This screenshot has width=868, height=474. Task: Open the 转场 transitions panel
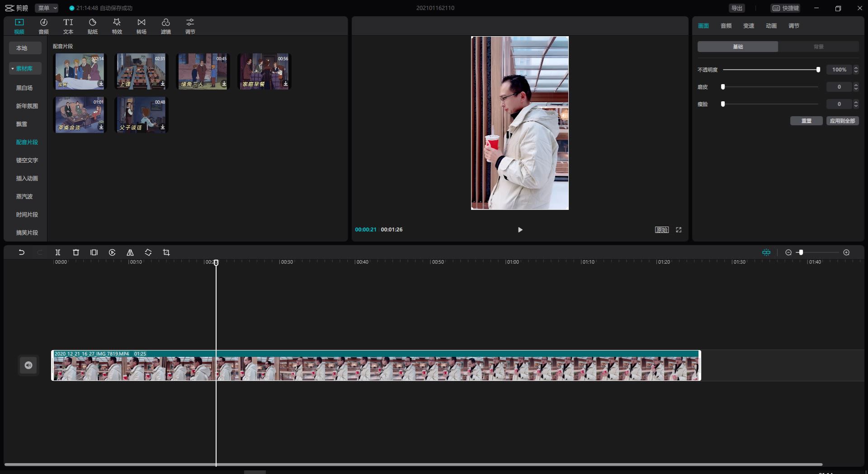tap(142, 26)
